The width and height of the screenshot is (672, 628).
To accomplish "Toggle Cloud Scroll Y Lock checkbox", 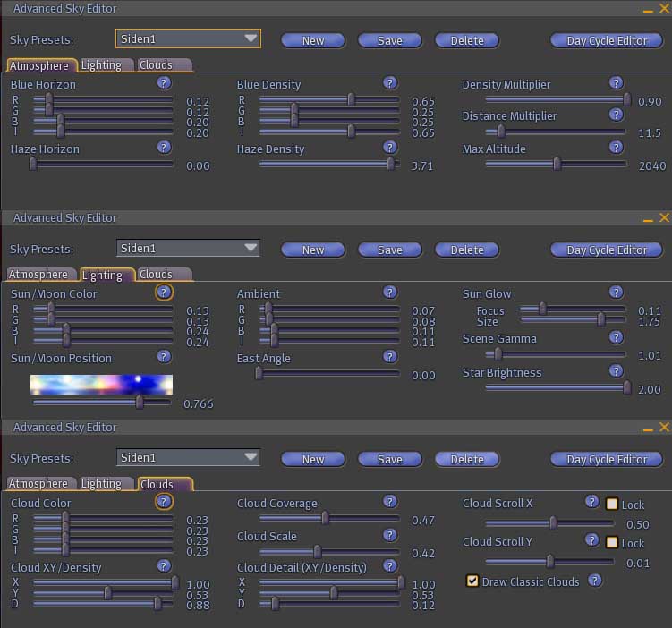I will 611,542.
